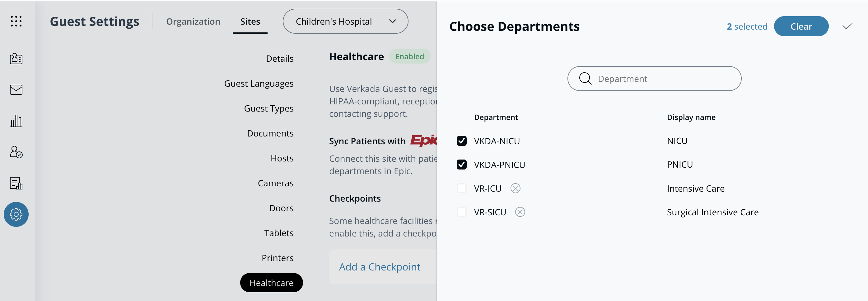The width and height of the screenshot is (868, 301).
Task: Open the settings gear sidebar icon
Action: pyautogui.click(x=16, y=214)
